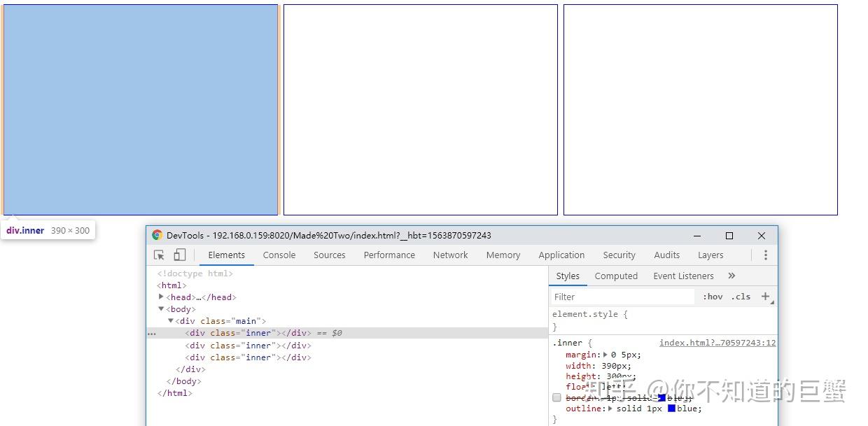Show more Styles pane tabs chevron

731,276
